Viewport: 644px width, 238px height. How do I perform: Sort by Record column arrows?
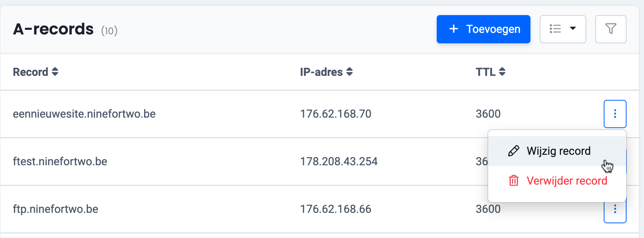55,72
